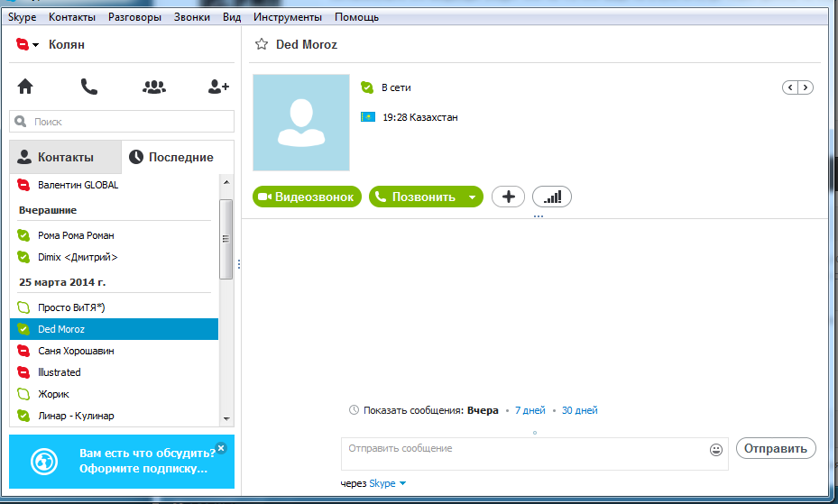Expand the Позвонить call options arrow
The height and width of the screenshot is (504, 838).
472,197
